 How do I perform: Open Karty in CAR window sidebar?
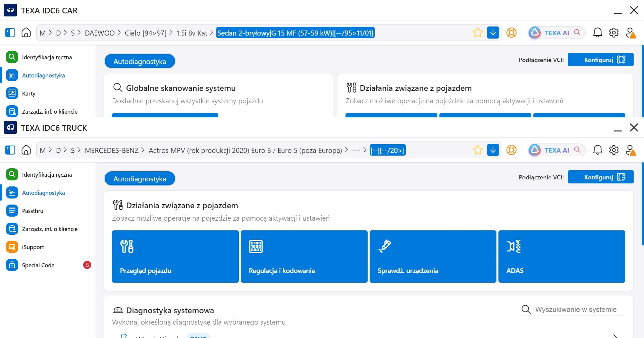coord(47,94)
